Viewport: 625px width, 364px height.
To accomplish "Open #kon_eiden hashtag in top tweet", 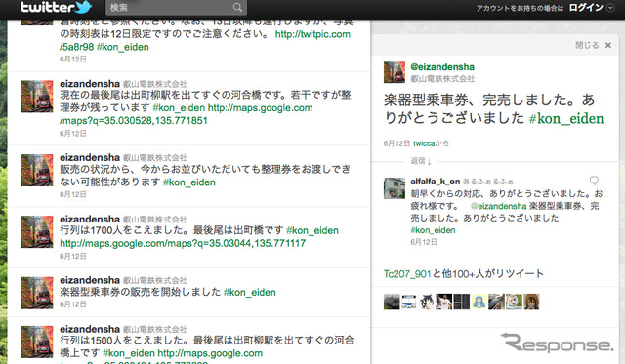I will click(x=123, y=47).
